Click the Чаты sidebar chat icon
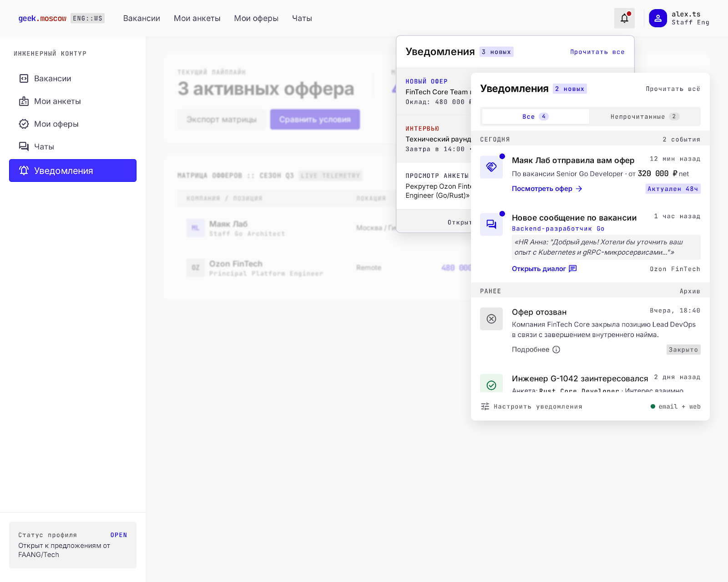The image size is (728, 582). (x=24, y=146)
